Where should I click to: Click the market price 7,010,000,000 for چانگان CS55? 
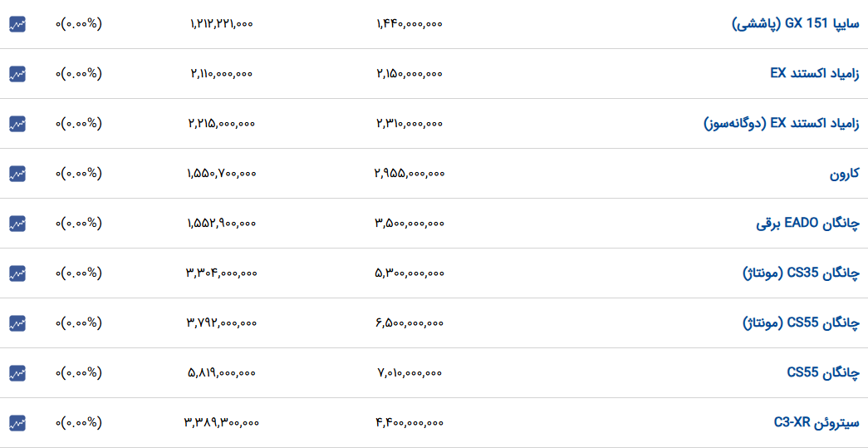tap(409, 373)
